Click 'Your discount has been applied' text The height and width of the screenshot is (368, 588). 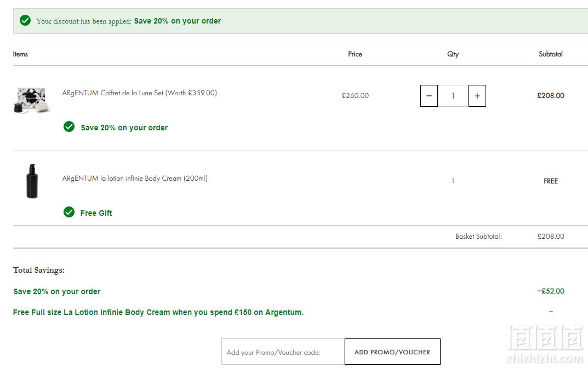(x=84, y=21)
